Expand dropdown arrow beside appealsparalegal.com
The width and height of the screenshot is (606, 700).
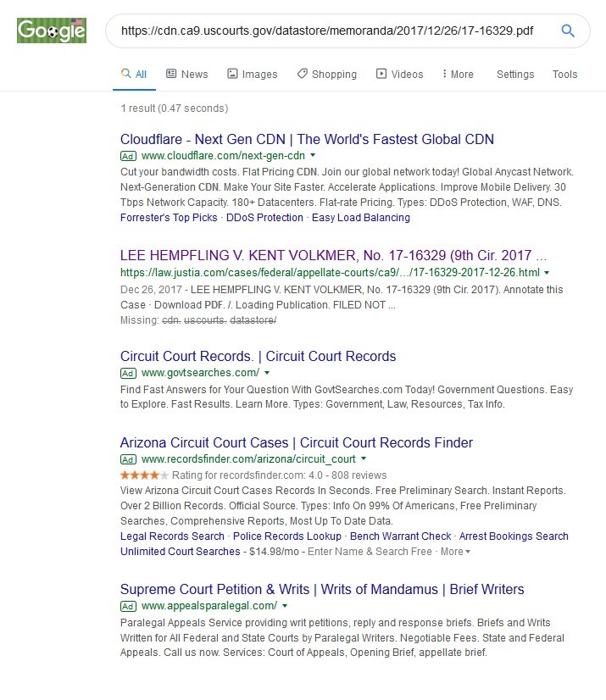pos(285,606)
